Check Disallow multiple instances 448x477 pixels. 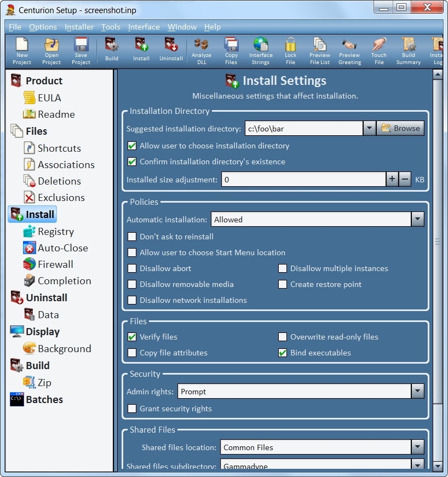click(x=283, y=268)
